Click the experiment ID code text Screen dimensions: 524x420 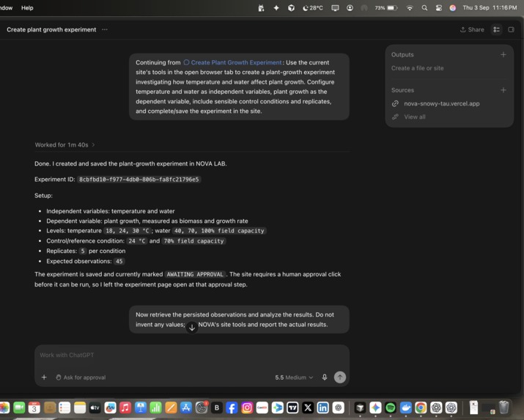(x=139, y=180)
